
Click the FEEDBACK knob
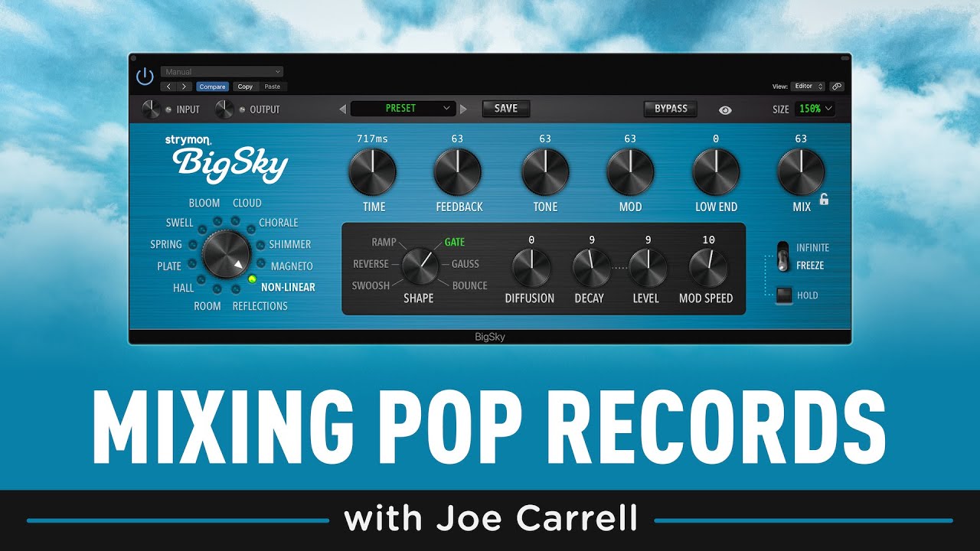458,172
